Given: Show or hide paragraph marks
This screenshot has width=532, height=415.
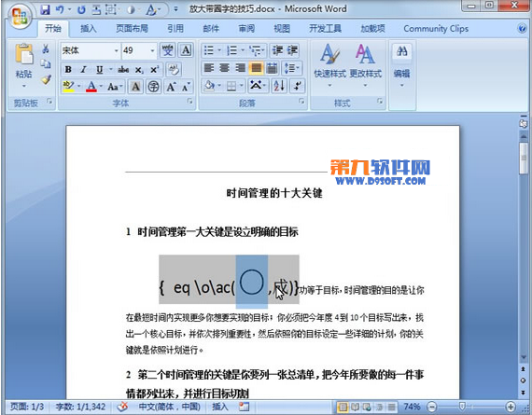Looking at the screenshot, I should (x=298, y=86).
